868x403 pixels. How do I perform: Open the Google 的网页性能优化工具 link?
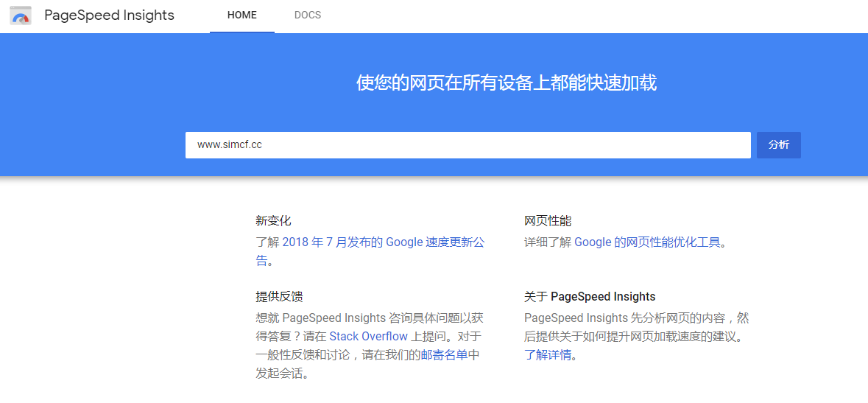pos(647,242)
